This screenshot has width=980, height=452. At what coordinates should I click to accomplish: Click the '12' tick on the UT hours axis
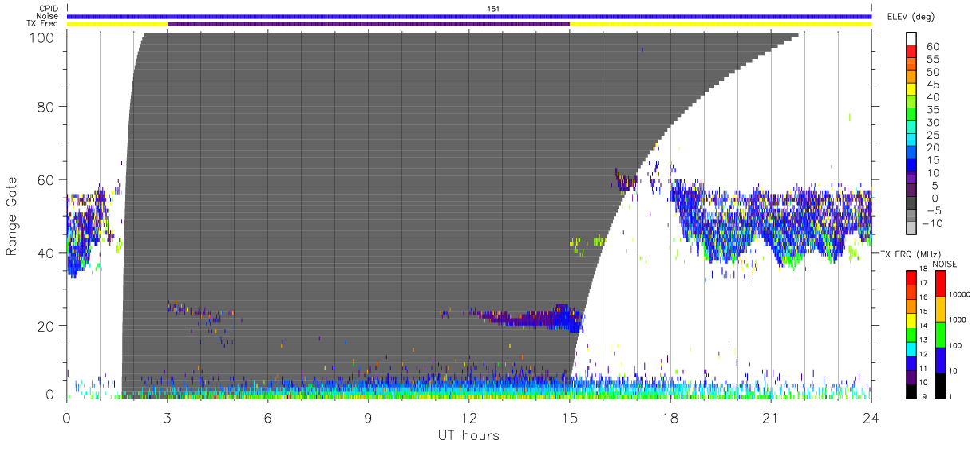468,417
